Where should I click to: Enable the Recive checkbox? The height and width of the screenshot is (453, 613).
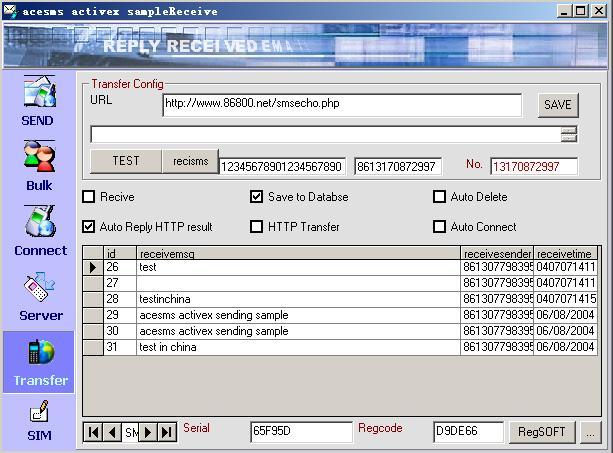pyautogui.click(x=89, y=197)
